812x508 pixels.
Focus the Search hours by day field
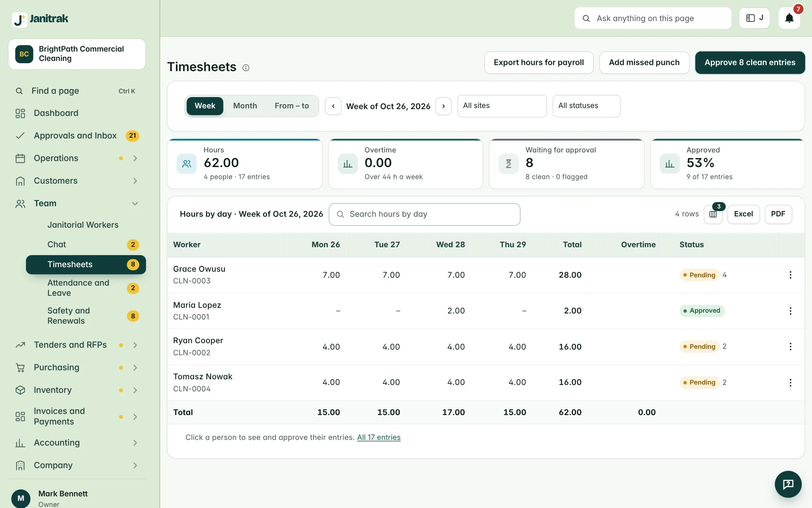point(424,214)
